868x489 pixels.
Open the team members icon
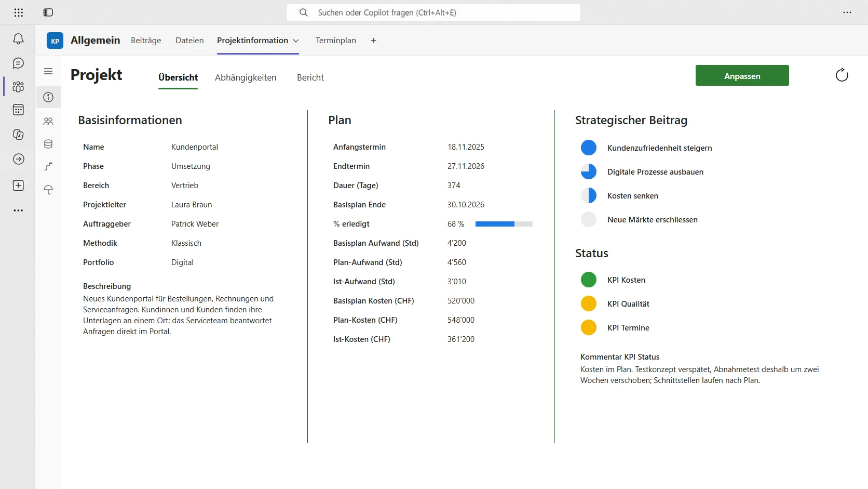(x=48, y=121)
